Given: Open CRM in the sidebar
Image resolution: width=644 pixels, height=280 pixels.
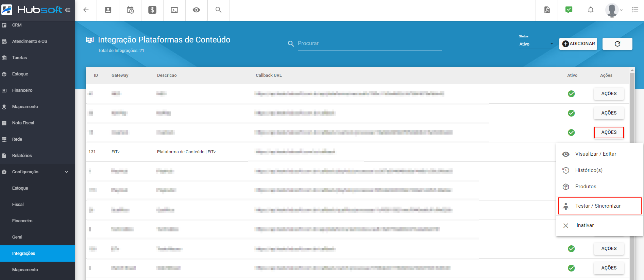Looking at the screenshot, I should coord(37,25).
